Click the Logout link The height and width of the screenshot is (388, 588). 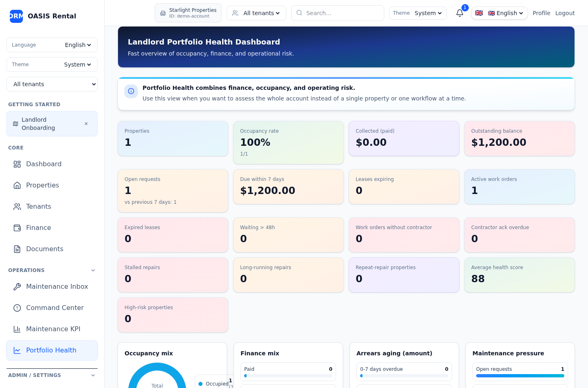pos(565,13)
